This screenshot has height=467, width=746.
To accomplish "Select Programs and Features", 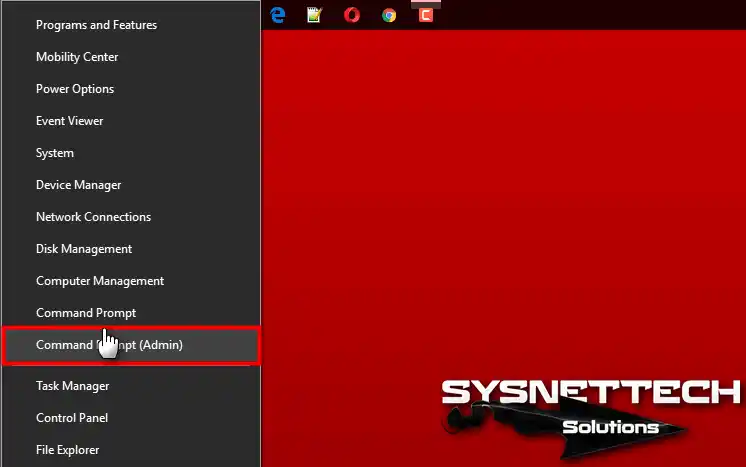I will coord(131,25).
